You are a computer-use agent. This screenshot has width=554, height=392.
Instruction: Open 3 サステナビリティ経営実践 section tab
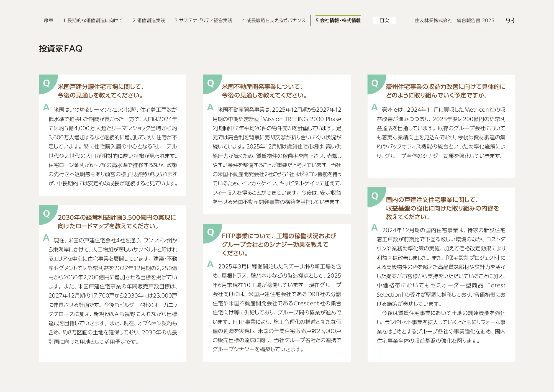pos(203,21)
